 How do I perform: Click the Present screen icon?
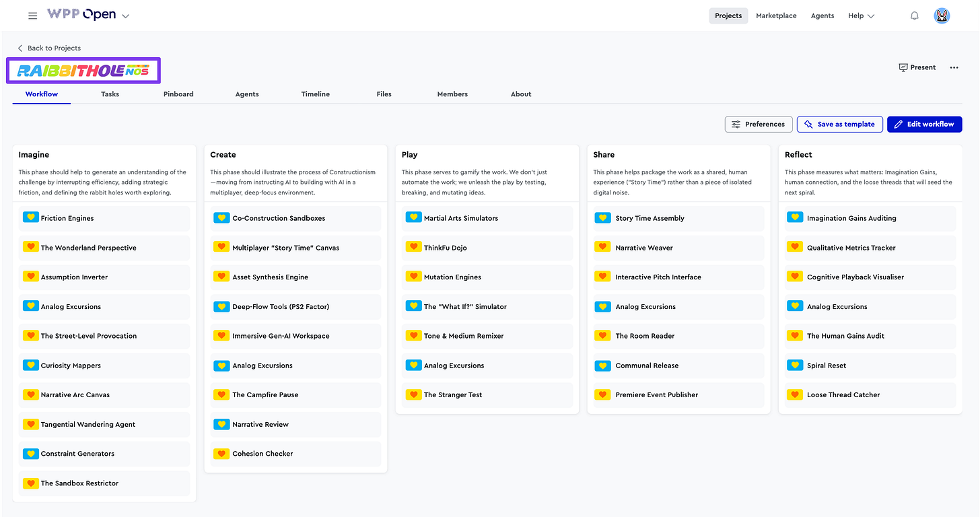point(903,67)
